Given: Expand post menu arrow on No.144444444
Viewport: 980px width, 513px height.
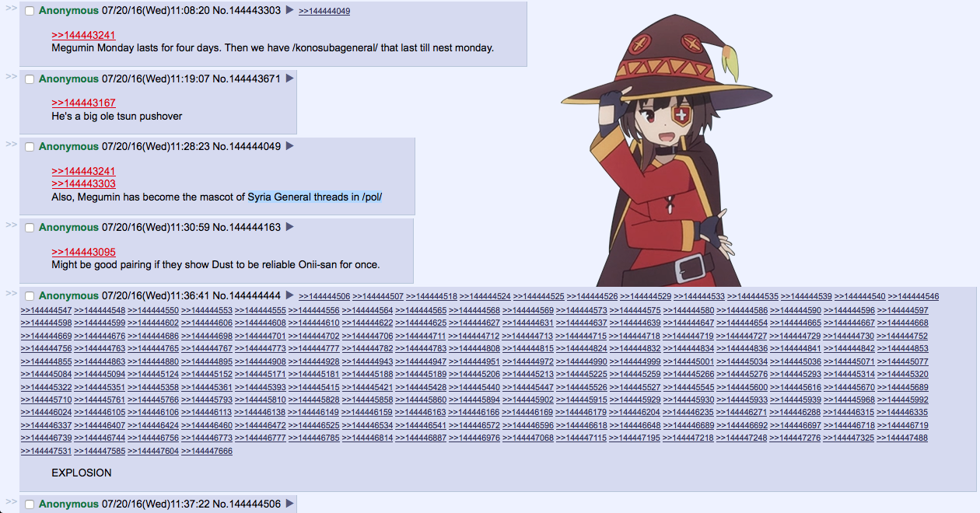Looking at the screenshot, I should (290, 295).
